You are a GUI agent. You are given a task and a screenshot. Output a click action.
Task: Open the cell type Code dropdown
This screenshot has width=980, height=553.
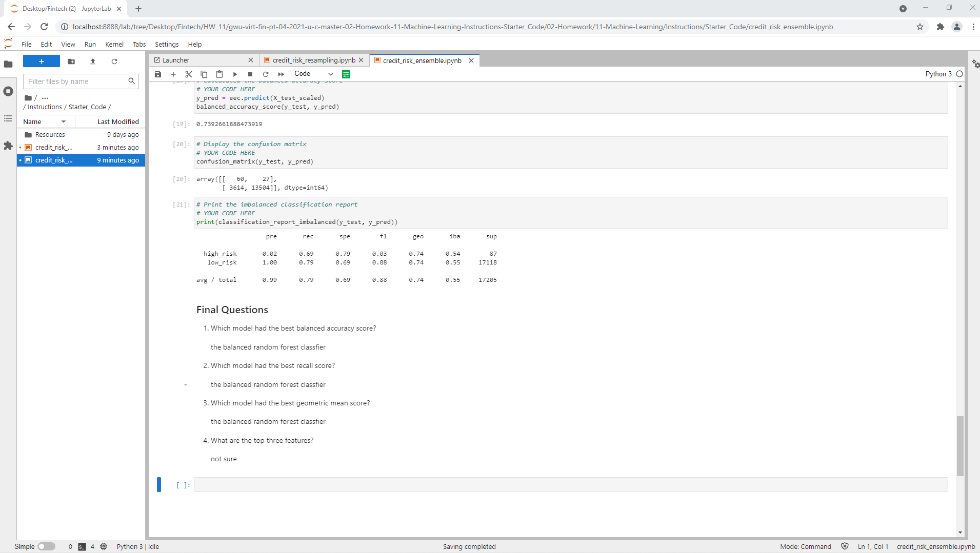pyautogui.click(x=313, y=74)
